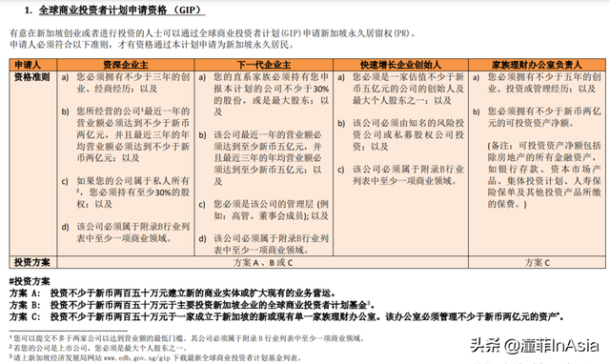Click footnote 3 starting 请上新加坡经济发展局网站

(155, 357)
